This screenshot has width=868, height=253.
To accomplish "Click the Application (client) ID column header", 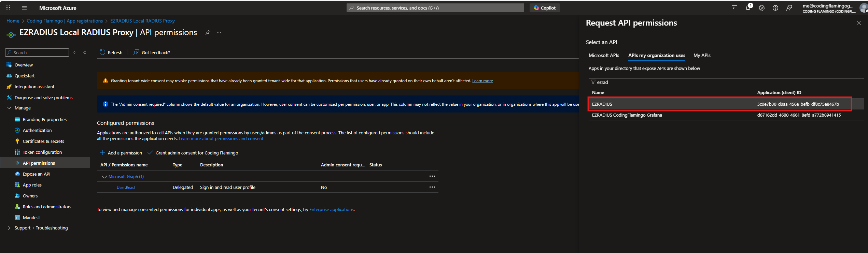I will click(x=779, y=92).
